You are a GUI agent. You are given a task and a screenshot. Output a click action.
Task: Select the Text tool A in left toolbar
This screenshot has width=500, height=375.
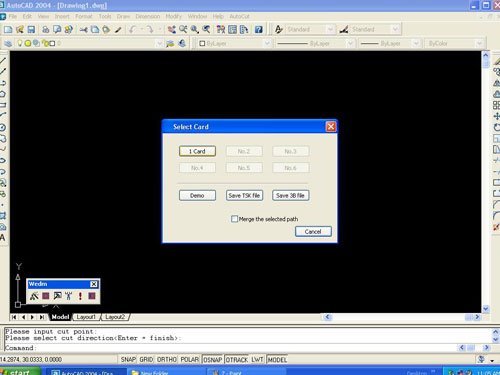[3, 238]
